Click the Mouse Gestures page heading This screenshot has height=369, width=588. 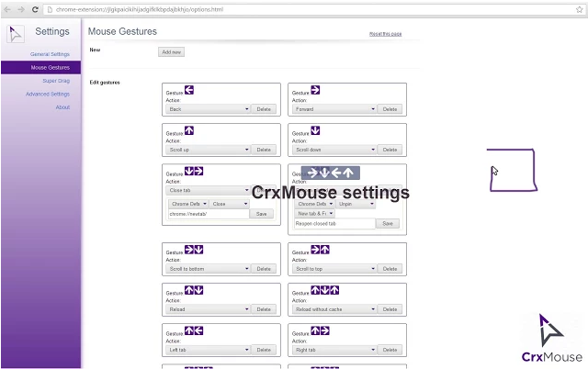[122, 31]
